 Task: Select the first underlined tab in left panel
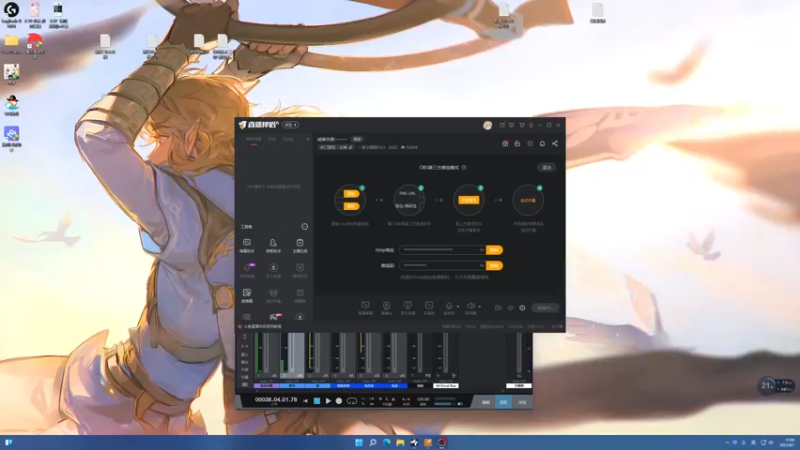254,139
